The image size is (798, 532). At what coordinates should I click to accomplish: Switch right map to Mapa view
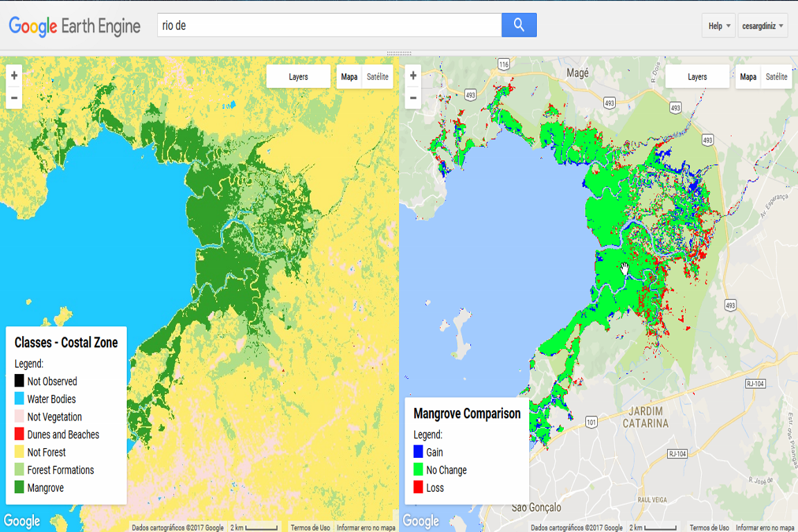748,77
